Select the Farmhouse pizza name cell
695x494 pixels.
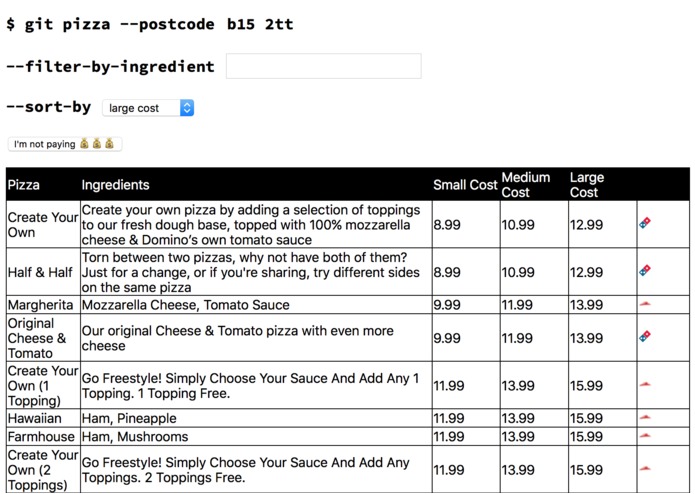(x=43, y=437)
